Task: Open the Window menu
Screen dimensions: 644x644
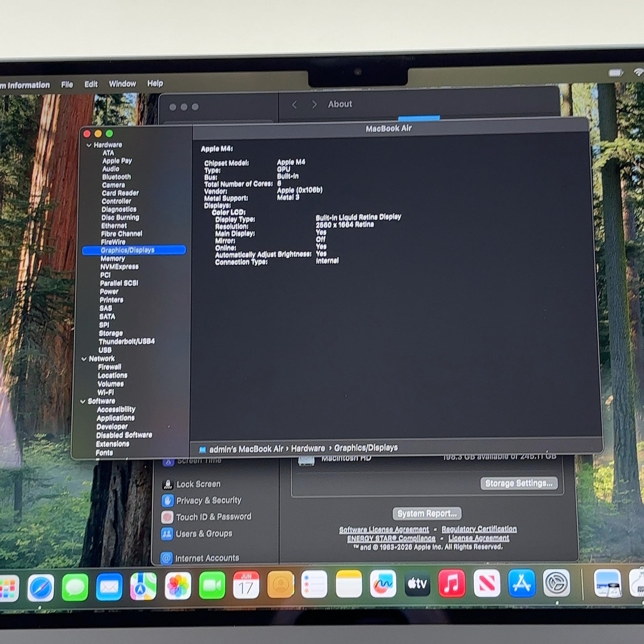Action: tap(123, 84)
